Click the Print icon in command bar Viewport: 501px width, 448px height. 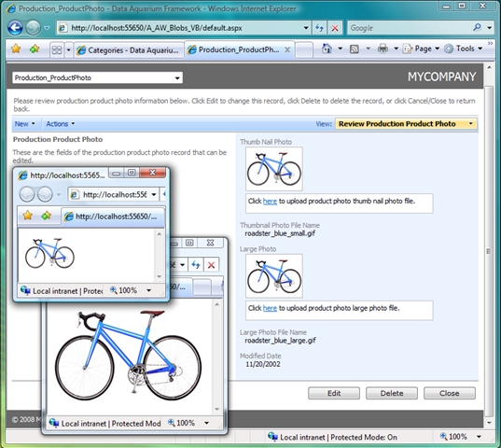click(x=383, y=49)
